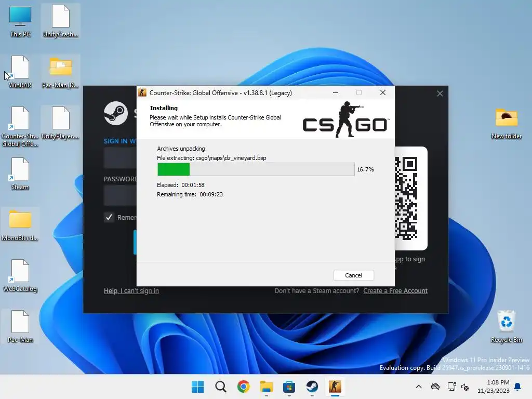Viewport: 532px width, 399px height.
Task: Toggle Remember me checkbox in Steam
Action: tap(109, 217)
